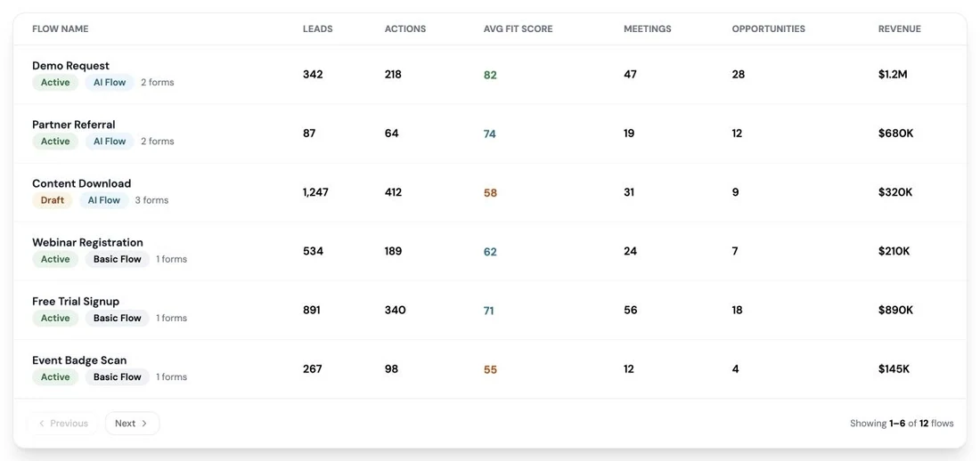Click the 56 meetings value
This screenshot has width=980, height=461.
[631, 310]
